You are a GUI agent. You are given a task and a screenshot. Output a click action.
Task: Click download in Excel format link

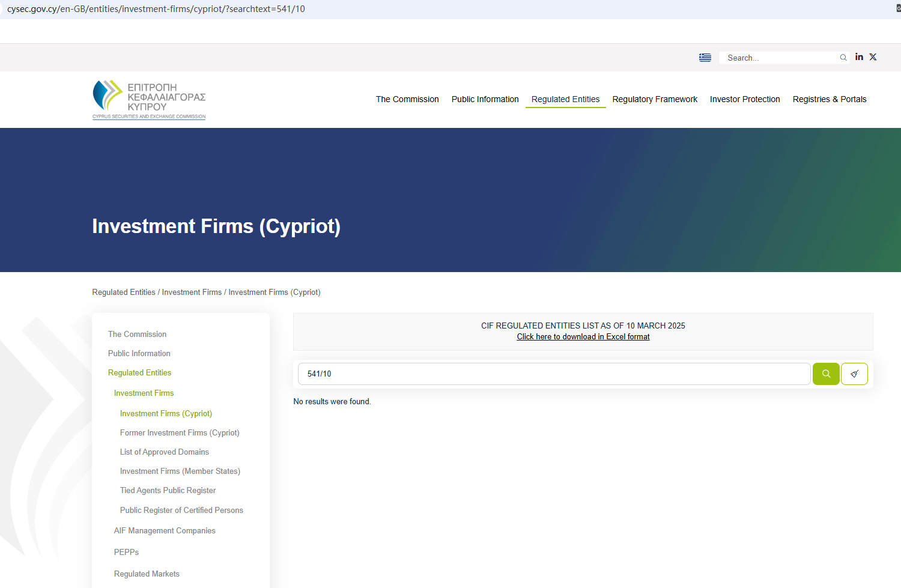[583, 337]
